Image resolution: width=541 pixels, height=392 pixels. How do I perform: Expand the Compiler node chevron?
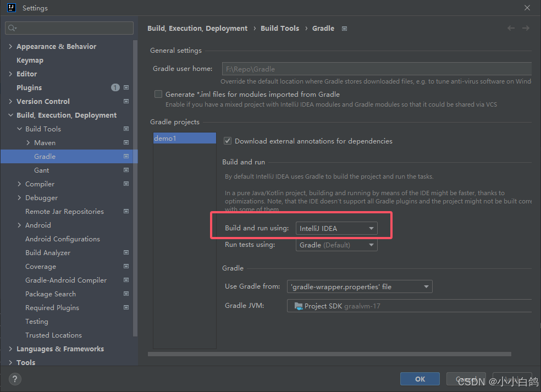click(19, 184)
